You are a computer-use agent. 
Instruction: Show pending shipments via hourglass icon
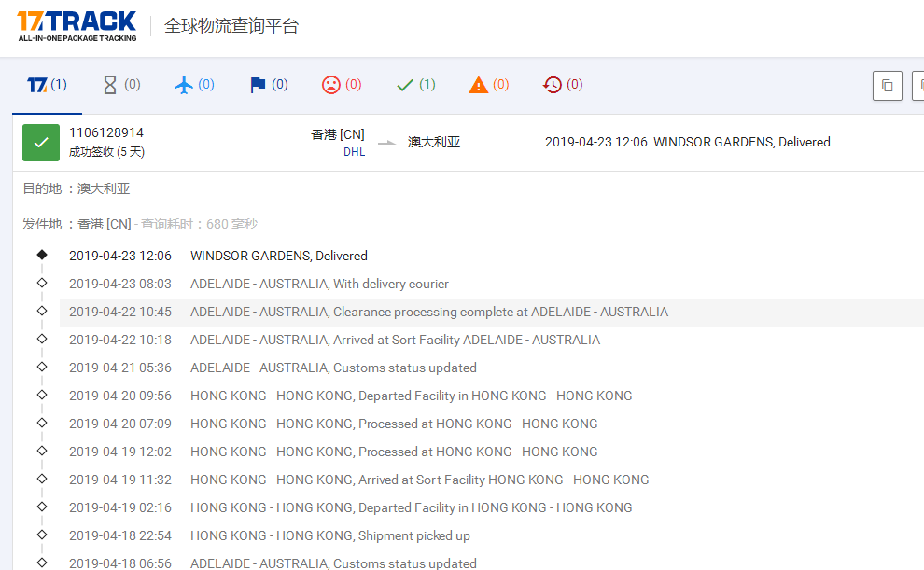pos(112,84)
